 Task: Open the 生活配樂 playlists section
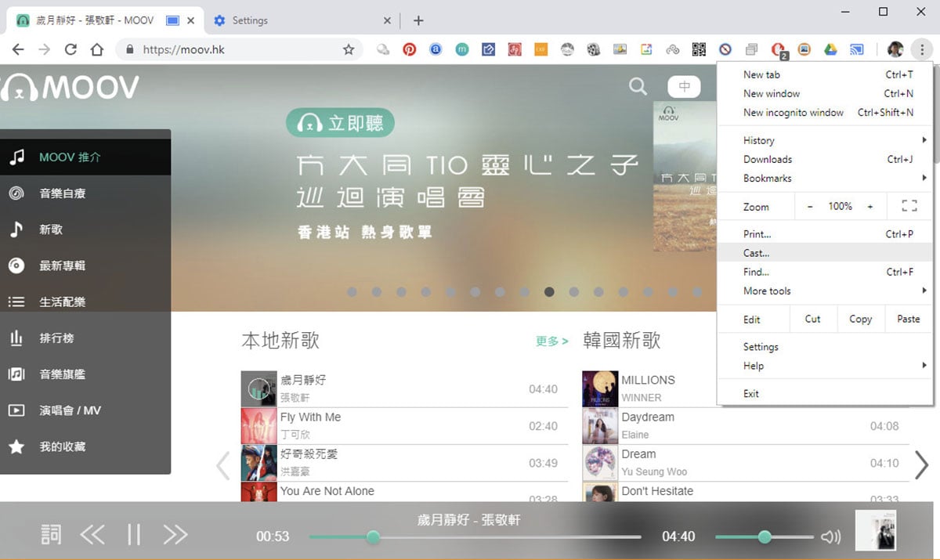point(85,302)
